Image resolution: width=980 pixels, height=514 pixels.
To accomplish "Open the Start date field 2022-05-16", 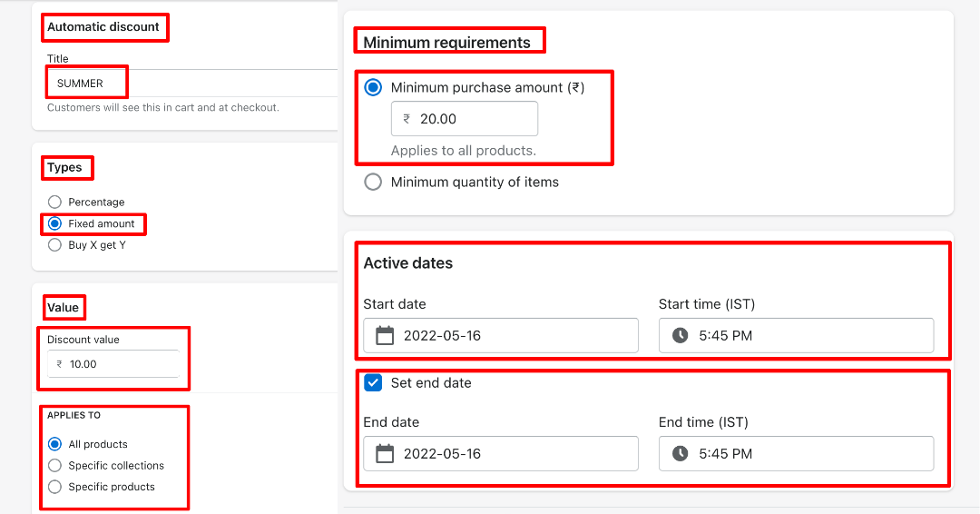I will [x=501, y=336].
